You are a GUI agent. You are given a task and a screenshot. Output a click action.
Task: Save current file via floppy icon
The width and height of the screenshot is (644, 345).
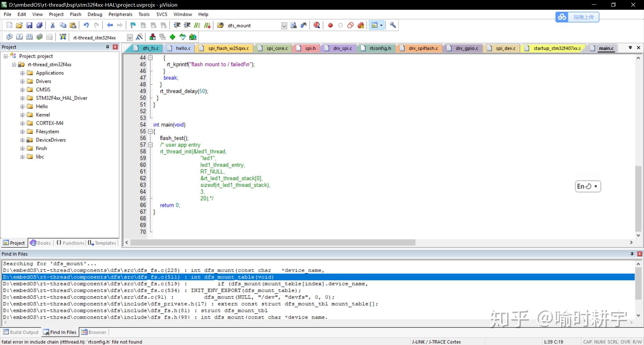[30, 25]
